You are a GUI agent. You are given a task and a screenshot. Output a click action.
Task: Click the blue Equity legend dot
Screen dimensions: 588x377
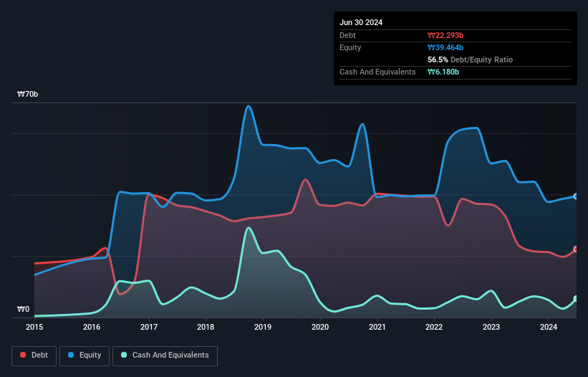[x=71, y=355]
